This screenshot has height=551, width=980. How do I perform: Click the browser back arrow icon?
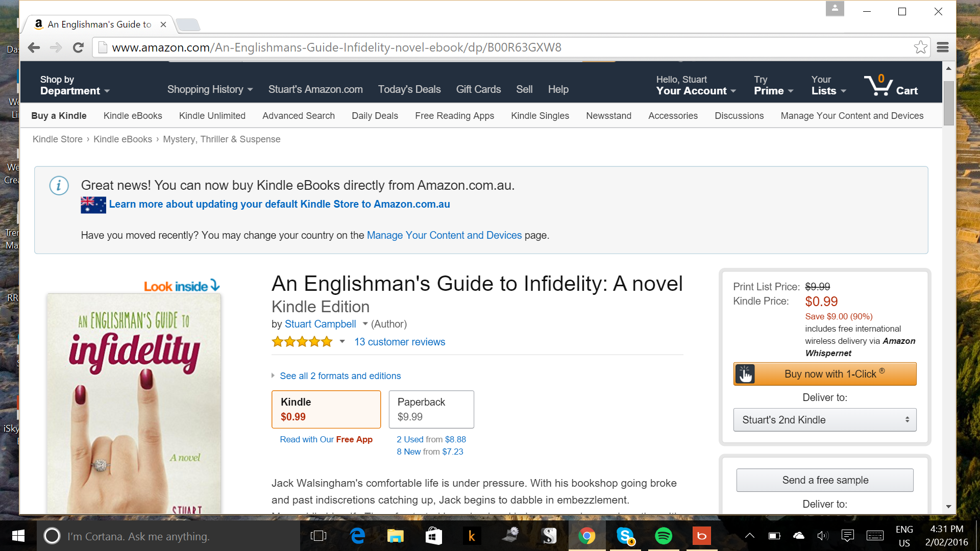(34, 47)
